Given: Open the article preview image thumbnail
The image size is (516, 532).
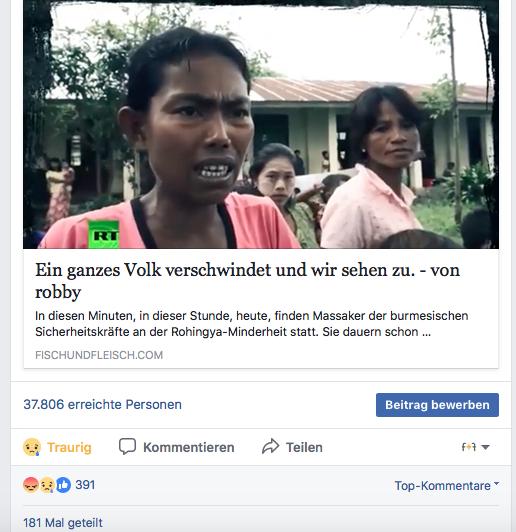Looking at the screenshot, I should [x=261, y=124].
